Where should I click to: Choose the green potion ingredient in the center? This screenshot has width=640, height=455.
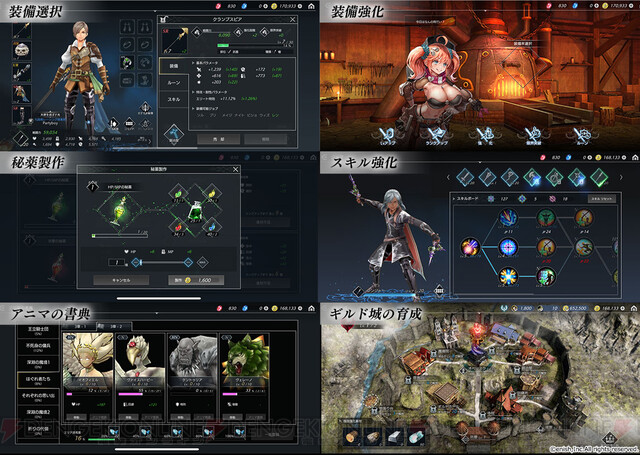point(195,212)
